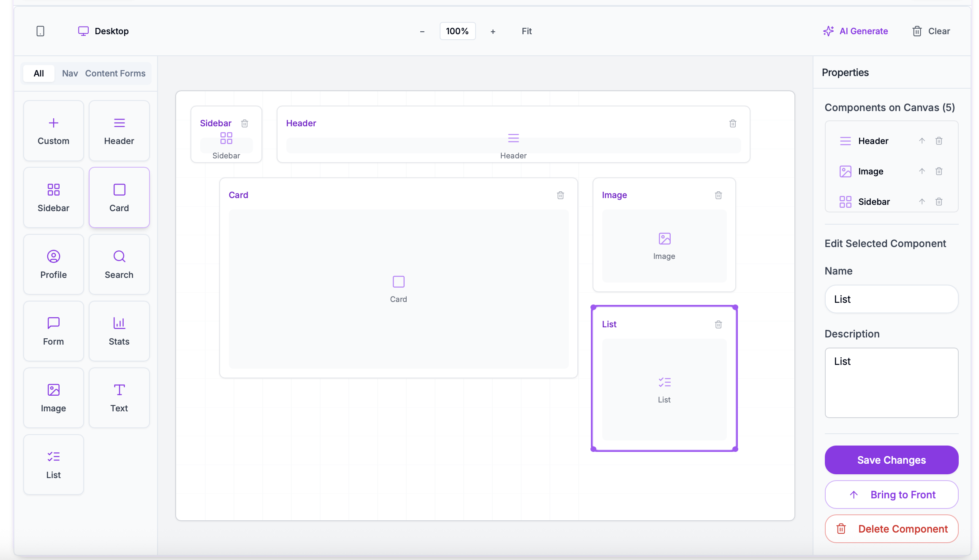The height and width of the screenshot is (560, 979).
Task: Switch to mobile device view icon
Action: point(40,31)
